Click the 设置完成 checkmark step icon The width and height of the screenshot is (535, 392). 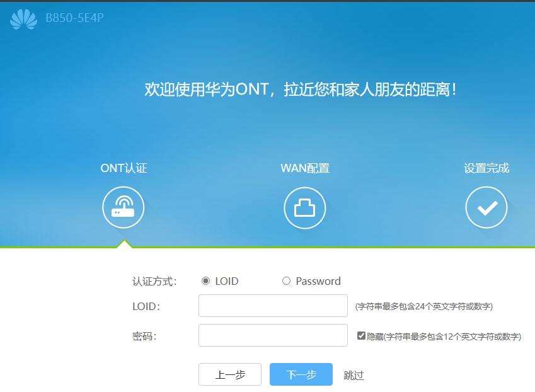point(486,207)
